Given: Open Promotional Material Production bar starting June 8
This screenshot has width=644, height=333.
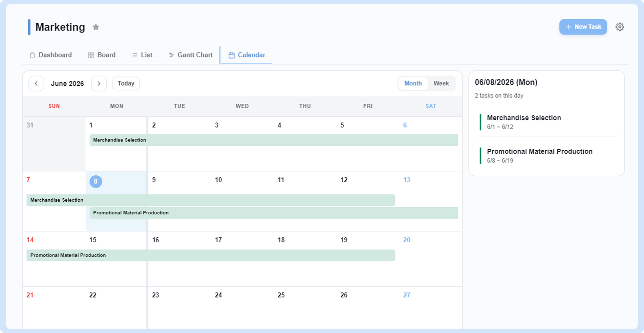Looking at the screenshot, I should click(x=274, y=213).
